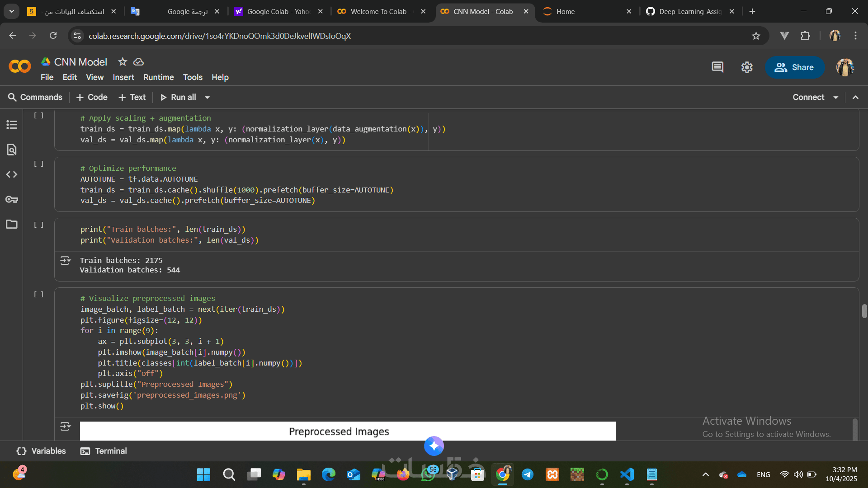Expand the Run all dropdown arrow
The height and width of the screenshot is (488, 868).
click(x=208, y=97)
